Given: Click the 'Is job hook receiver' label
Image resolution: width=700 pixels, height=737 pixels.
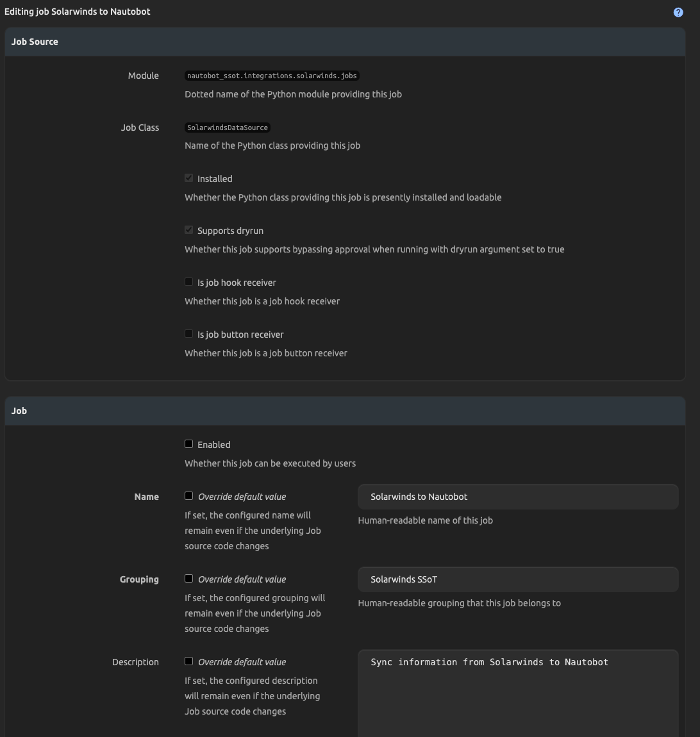Looking at the screenshot, I should 237,283.
